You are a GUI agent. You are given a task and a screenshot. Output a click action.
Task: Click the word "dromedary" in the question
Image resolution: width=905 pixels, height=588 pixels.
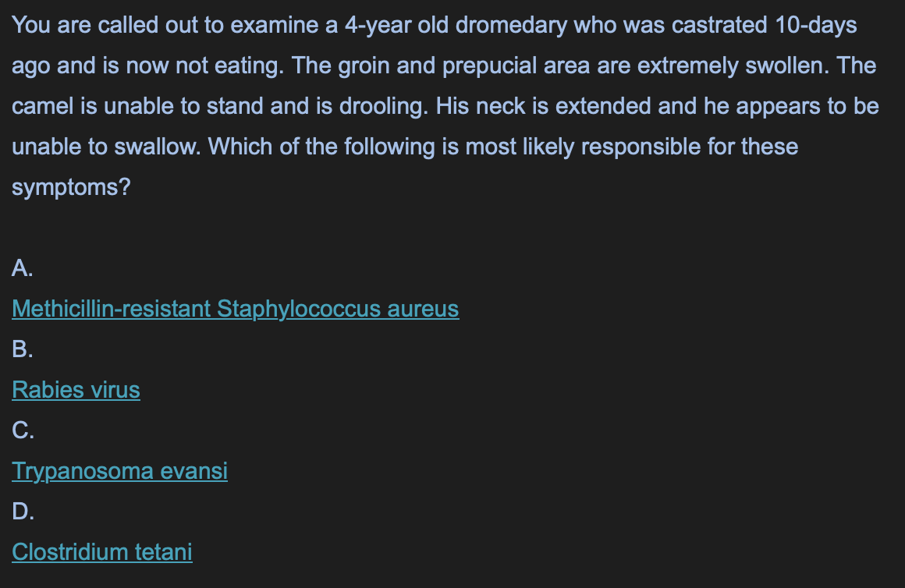pyautogui.click(x=511, y=26)
